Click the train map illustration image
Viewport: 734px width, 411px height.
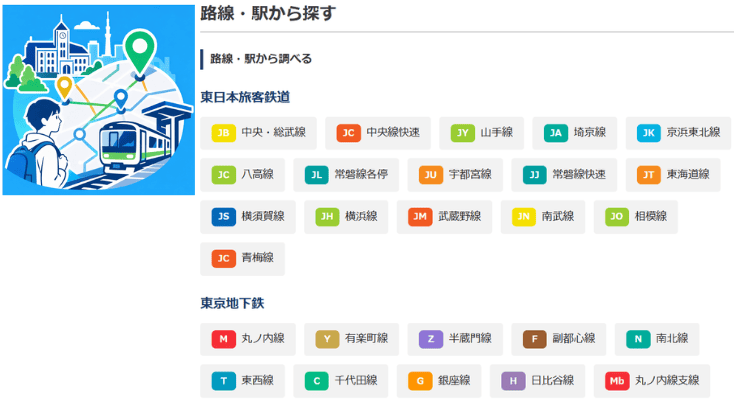coord(99,100)
